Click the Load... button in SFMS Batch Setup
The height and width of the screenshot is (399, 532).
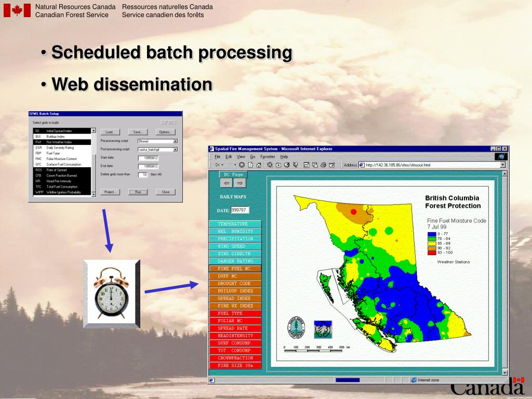coord(110,132)
